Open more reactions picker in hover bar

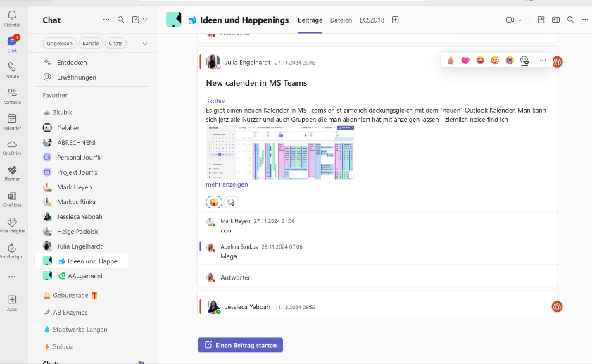(x=524, y=61)
